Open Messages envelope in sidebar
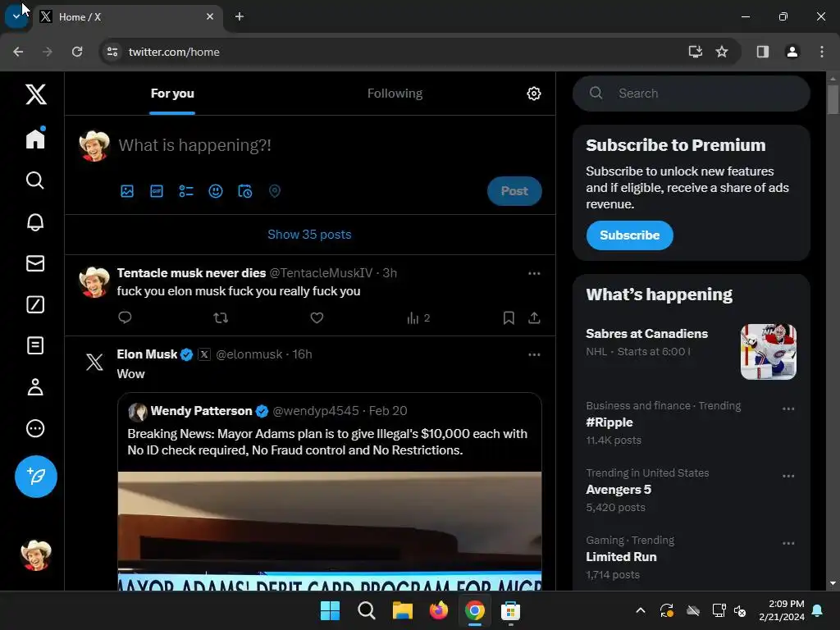 click(x=35, y=263)
